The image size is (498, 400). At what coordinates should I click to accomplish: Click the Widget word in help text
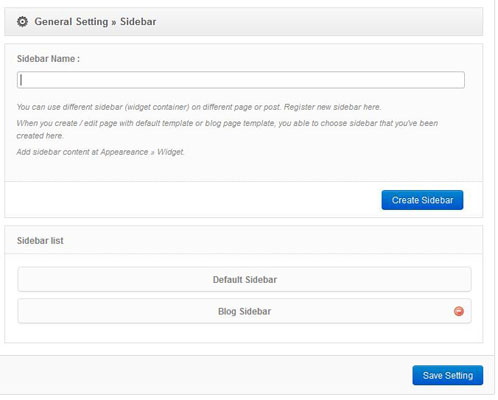tap(170, 152)
